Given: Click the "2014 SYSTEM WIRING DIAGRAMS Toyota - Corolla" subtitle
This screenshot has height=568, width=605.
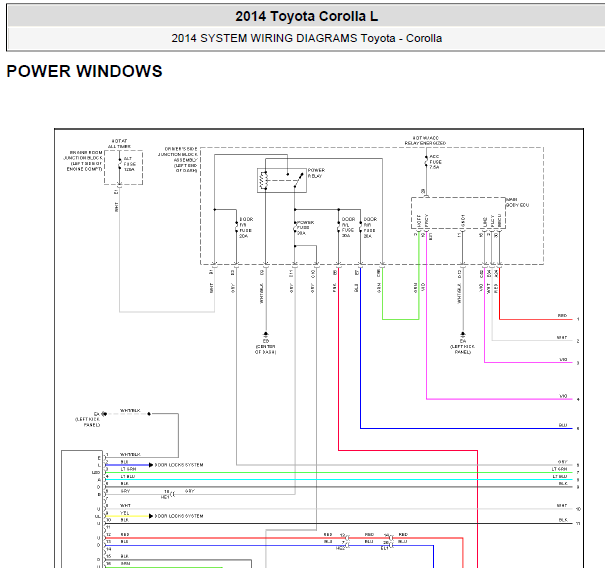Looking at the screenshot, I should click(x=306, y=38).
